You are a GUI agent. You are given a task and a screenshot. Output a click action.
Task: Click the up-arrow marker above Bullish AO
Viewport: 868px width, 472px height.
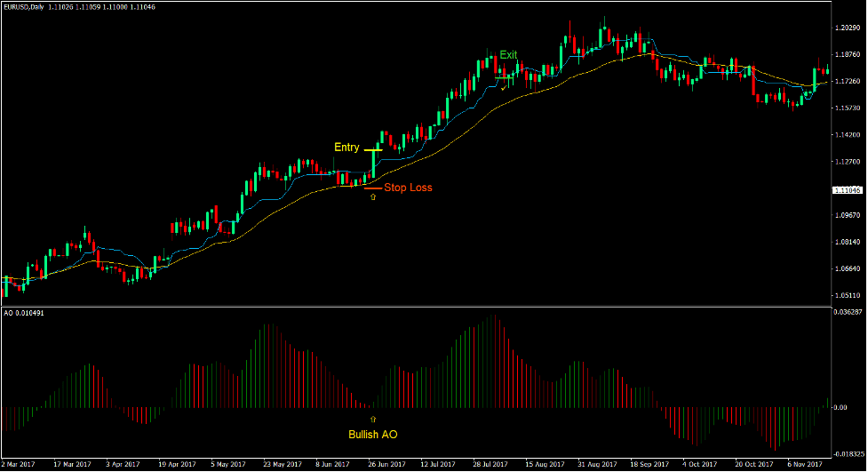tap(373, 420)
